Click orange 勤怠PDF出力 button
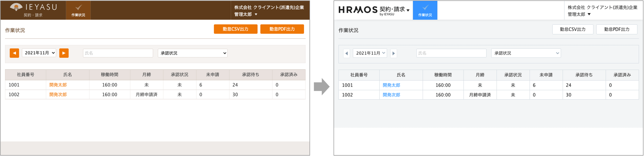The width and height of the screenshot is (644, 156). (282, 29)
